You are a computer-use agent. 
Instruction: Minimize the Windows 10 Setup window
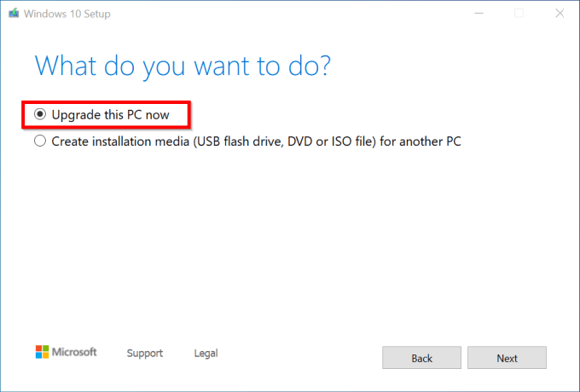pos(480,14)
